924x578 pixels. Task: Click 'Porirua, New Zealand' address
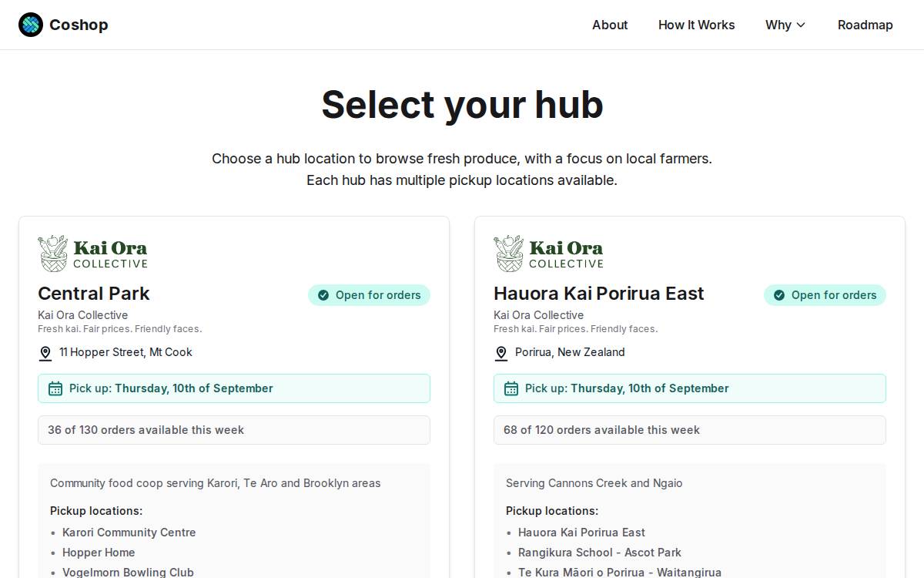click(570, 352)
